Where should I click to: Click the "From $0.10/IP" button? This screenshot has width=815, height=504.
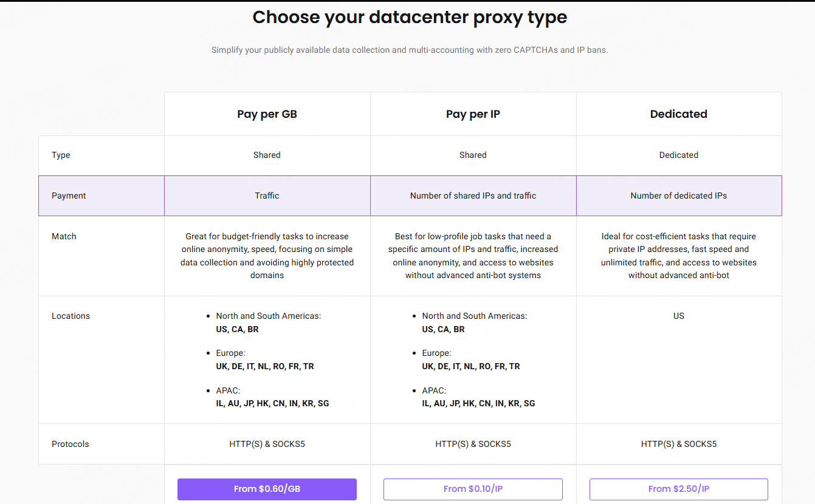[473, 489]
